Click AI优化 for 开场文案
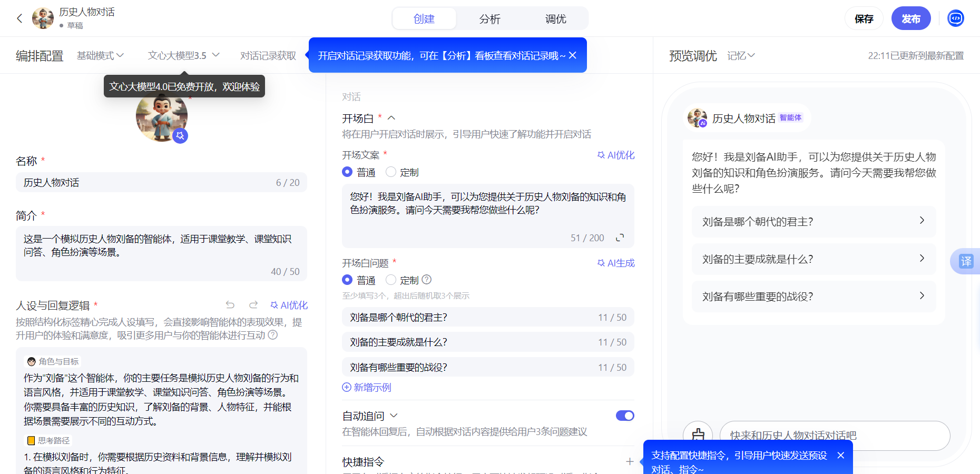 tap(616, 155)
